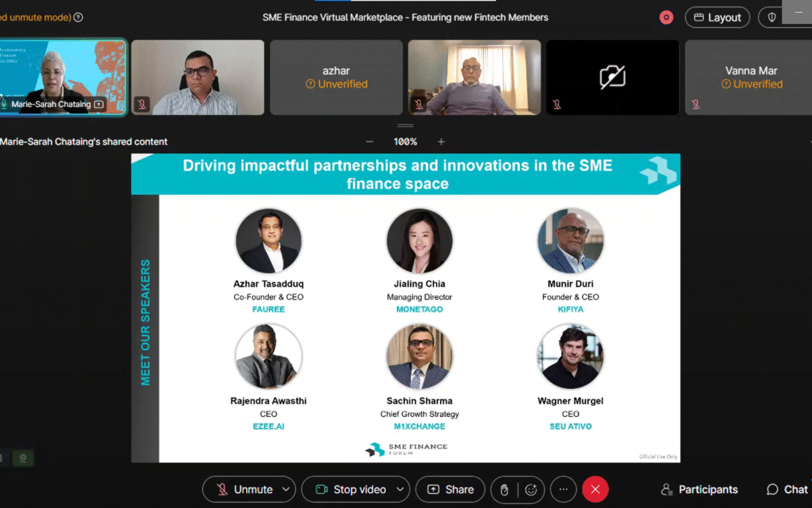
Task: Click the 100% zoom level value
Action: 405,141
